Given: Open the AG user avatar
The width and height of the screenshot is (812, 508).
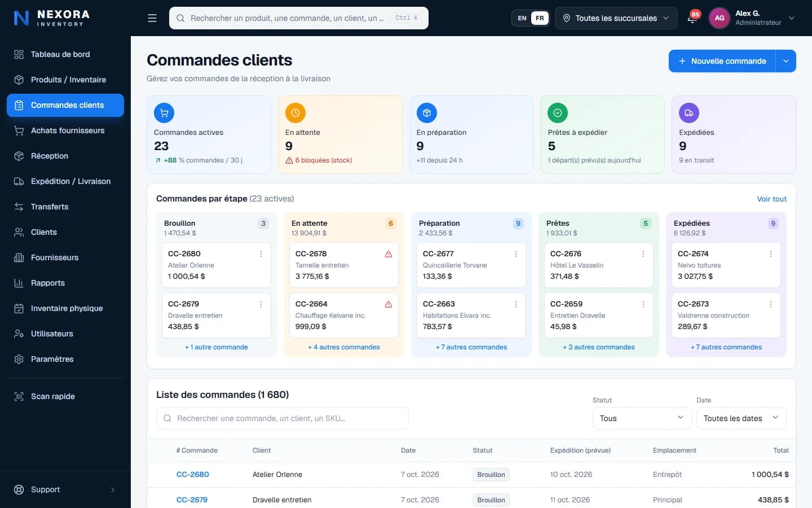Looking at the screenshot, I should click(720, 18).
